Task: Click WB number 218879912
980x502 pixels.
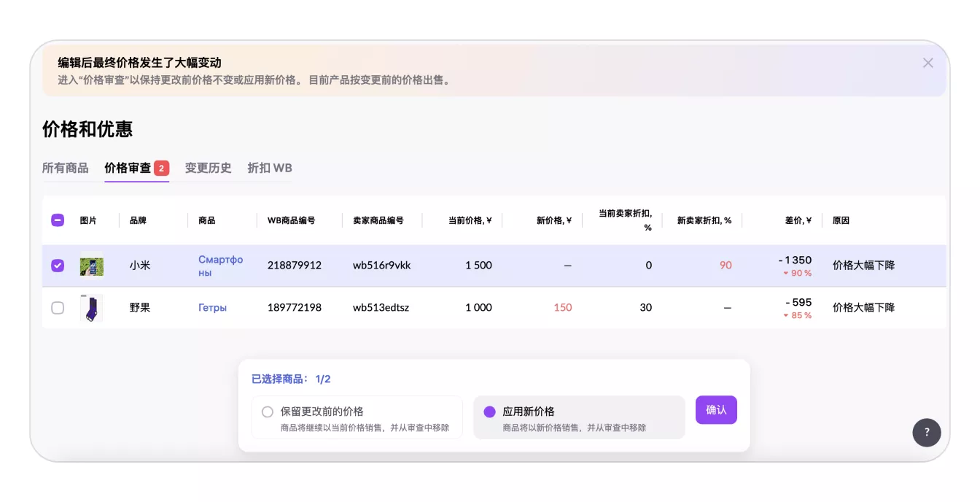Action: click(295, 266)
